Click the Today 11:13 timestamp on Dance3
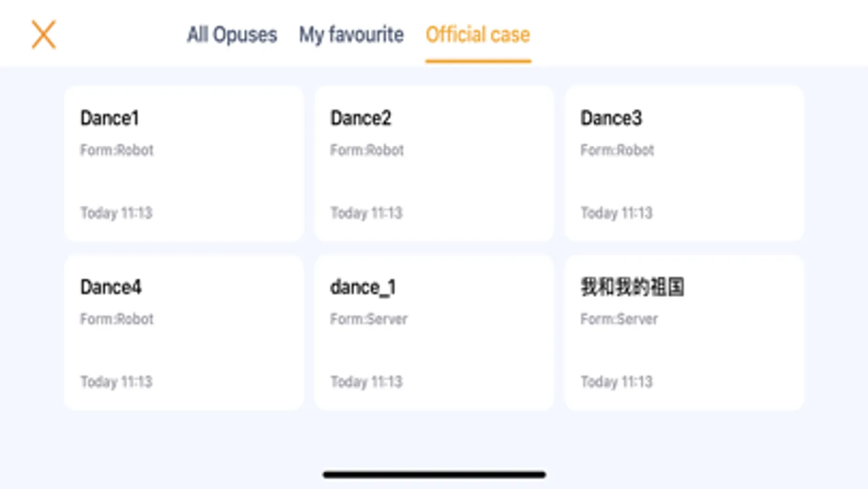Viewport: 868px width, 489px height. [616, 212]
